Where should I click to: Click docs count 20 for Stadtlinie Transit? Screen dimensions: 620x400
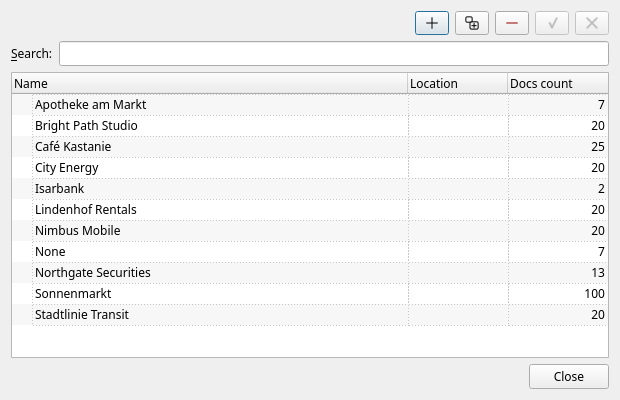(598, 314)
